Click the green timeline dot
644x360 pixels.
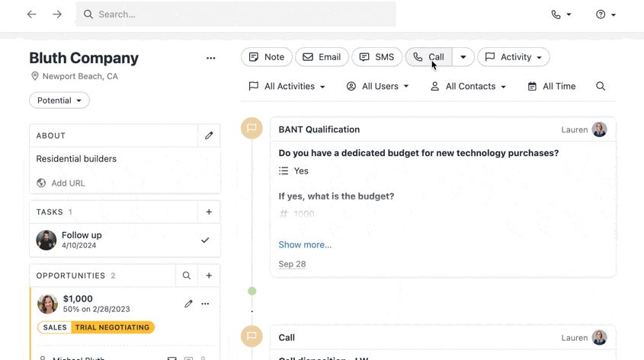point(252,291)
